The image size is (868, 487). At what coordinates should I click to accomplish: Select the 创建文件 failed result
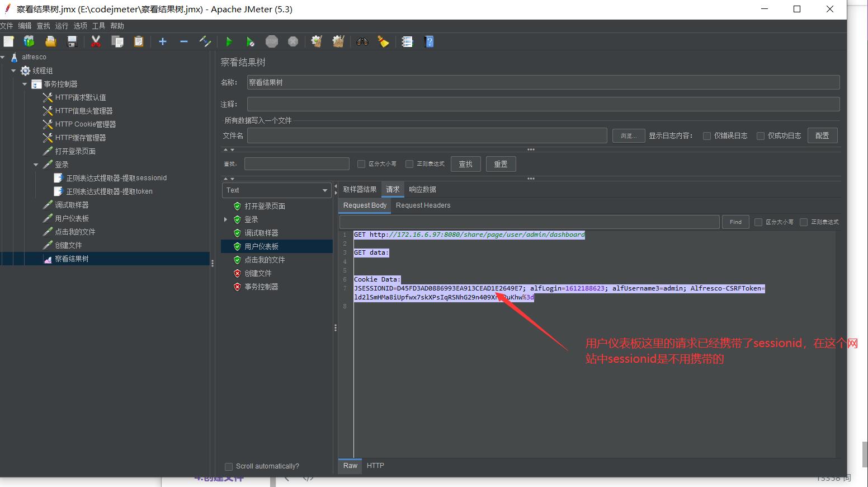[257, 273]
